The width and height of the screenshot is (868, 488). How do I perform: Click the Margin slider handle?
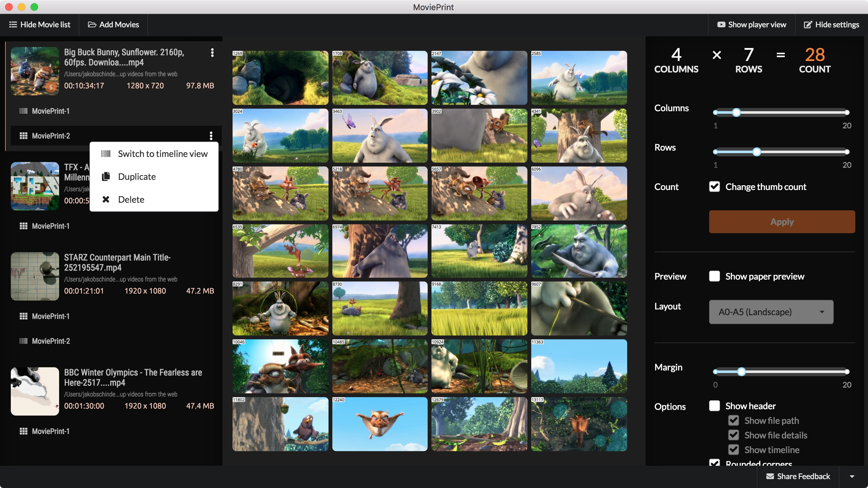coord(741,372)
